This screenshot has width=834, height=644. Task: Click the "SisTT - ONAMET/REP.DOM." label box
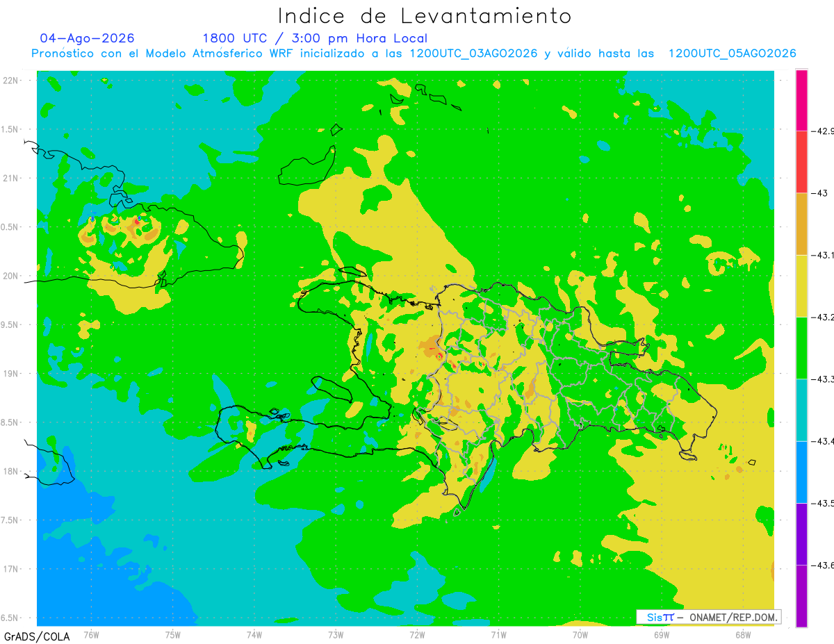[x=708, y=617]
